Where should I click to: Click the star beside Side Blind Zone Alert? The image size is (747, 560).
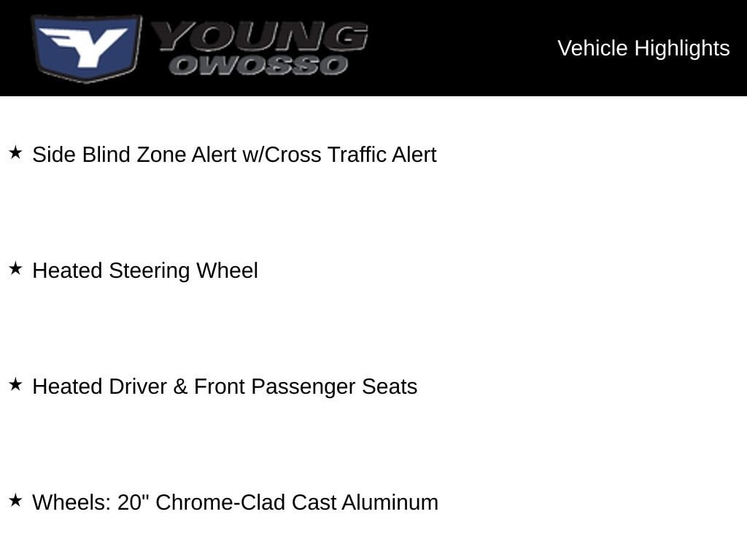(x=16, y=153)
